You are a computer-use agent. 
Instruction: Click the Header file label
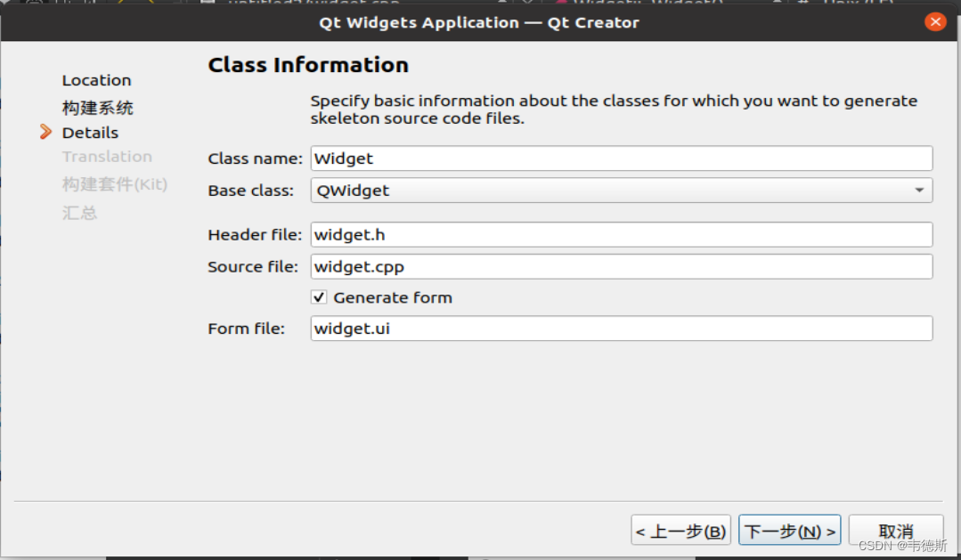(255, 235)
